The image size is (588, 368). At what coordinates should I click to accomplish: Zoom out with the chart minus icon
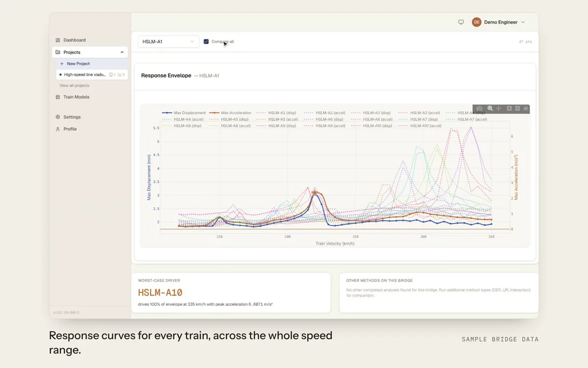tap(517, 108)
